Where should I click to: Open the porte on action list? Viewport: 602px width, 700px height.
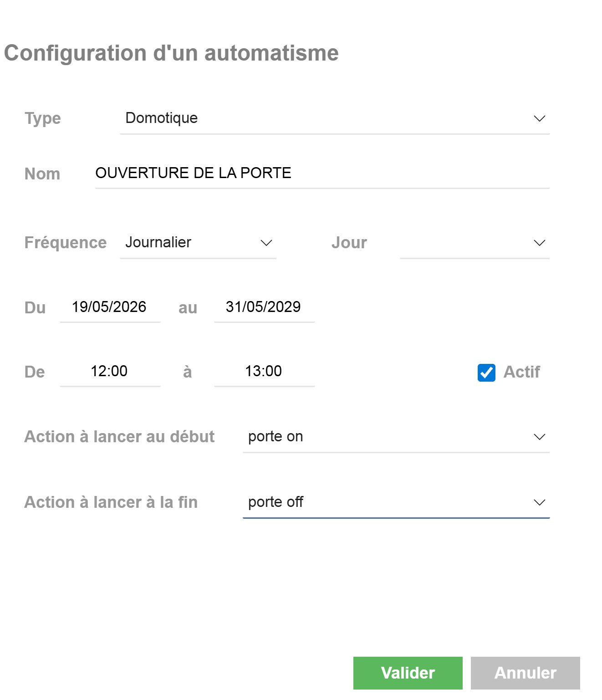[x=396, y=437]
